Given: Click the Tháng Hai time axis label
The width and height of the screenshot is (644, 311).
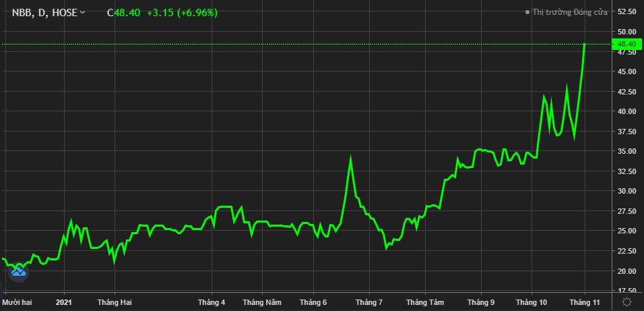Looking at the screenshot, I should point(115,302).
